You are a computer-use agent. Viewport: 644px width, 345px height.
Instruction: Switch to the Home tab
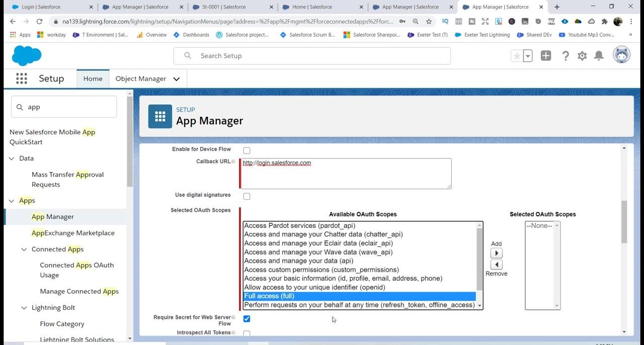click(93, 79)
